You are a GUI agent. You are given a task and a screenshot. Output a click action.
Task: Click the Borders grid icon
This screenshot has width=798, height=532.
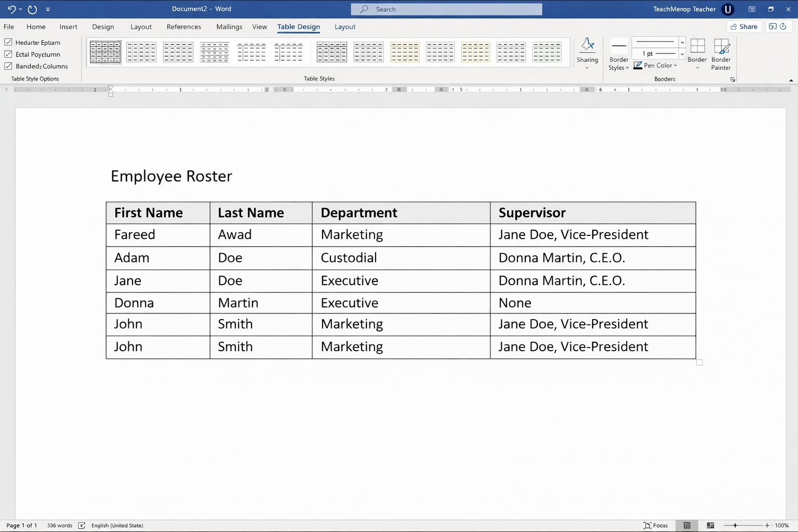click(x=697, y=47)
